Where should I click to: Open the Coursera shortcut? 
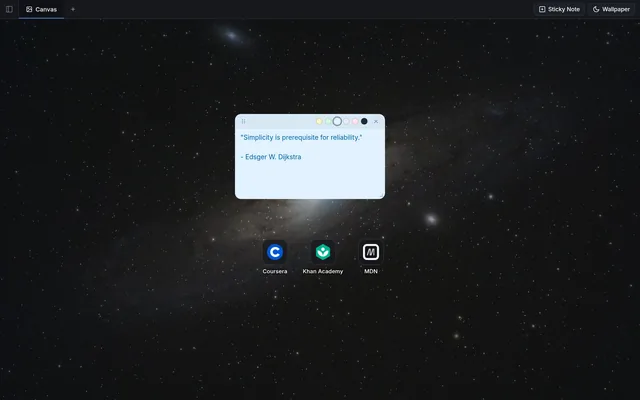275,257
